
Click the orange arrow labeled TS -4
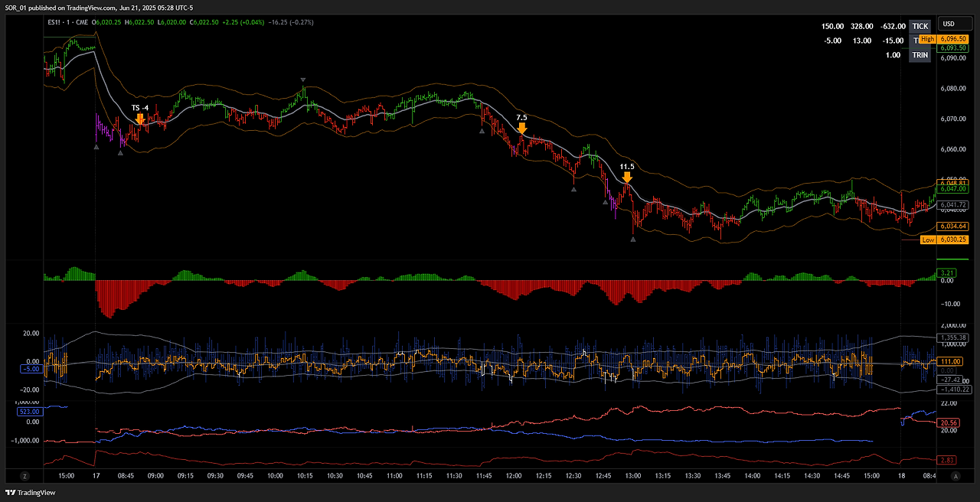pyautogui.click(x=140, y=119)
